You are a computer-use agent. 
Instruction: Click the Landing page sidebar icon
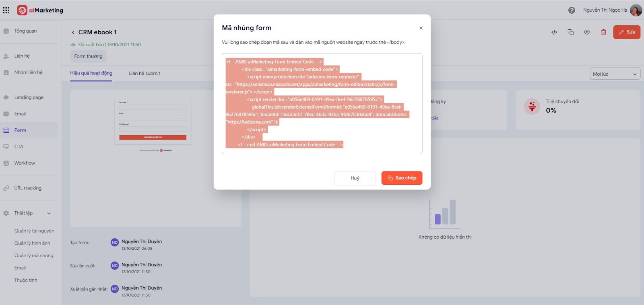[6, 97]
